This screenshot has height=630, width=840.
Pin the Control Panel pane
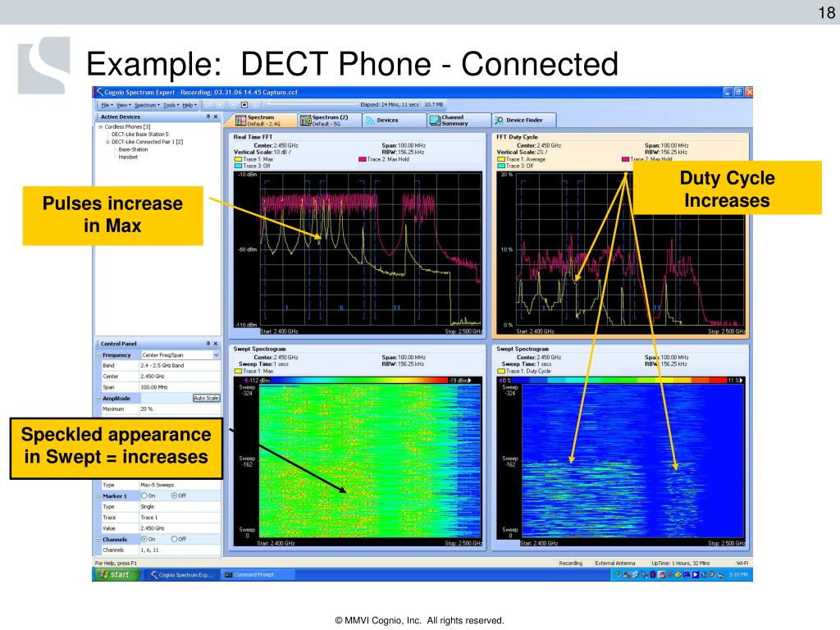point(208,344)
